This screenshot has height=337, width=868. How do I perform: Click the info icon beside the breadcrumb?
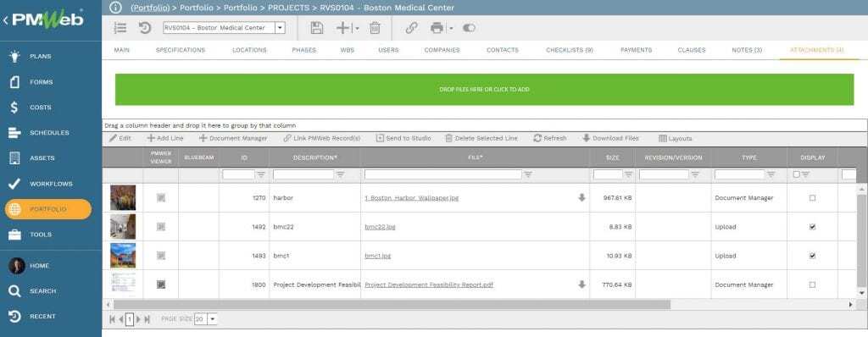tap(115, 8)
